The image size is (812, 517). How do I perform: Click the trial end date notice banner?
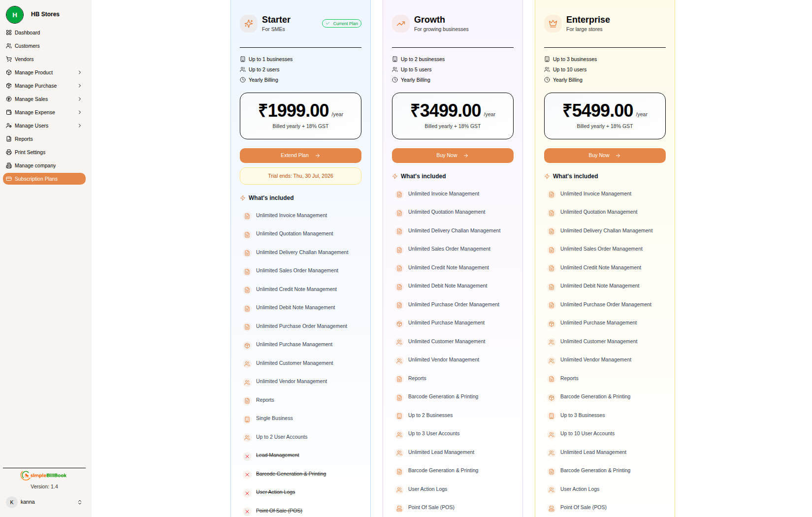pyautogui.click(x=300, y=176)
